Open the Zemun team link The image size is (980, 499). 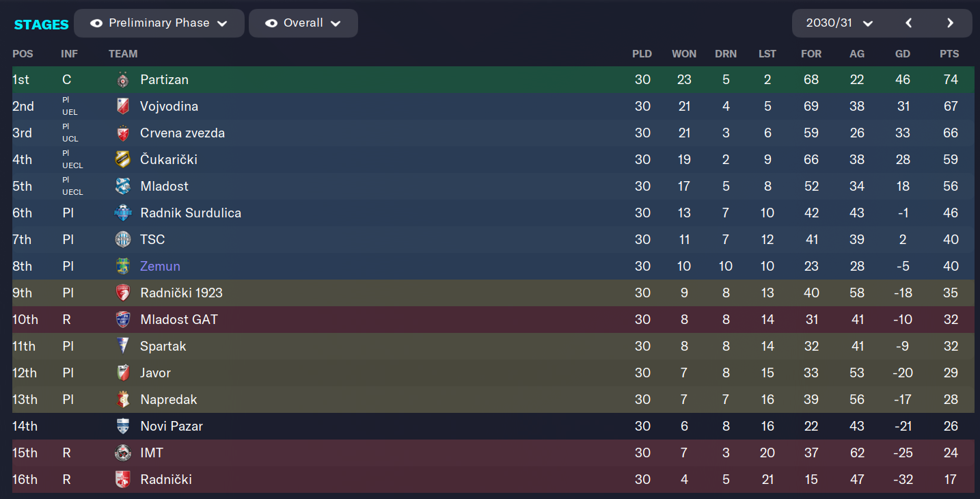click(160, 267)
